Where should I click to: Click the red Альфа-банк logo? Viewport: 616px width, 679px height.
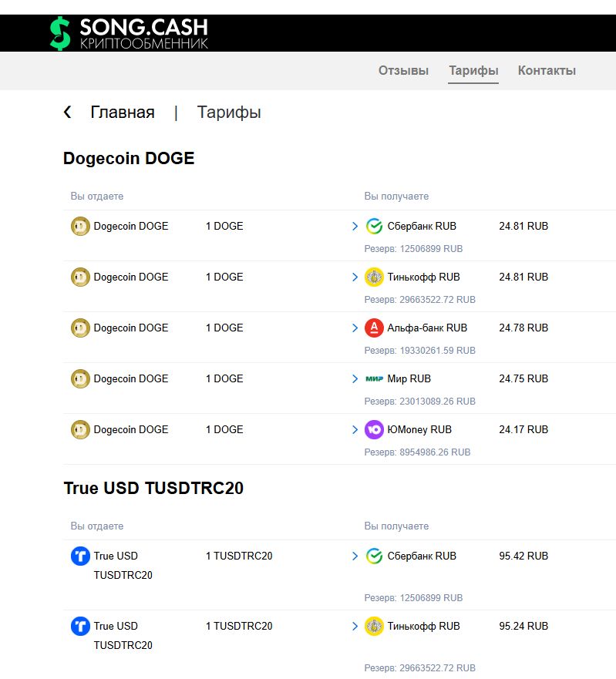[374, 328]
